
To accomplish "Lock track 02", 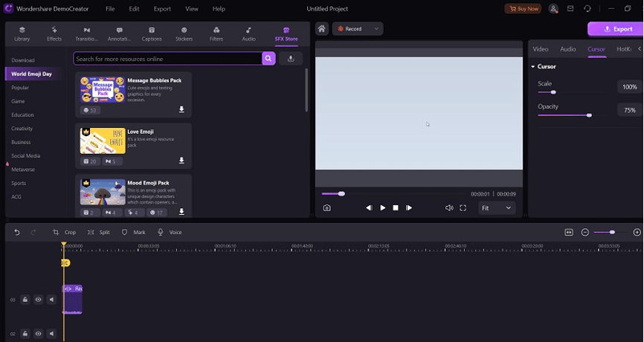I will point(25,334).
